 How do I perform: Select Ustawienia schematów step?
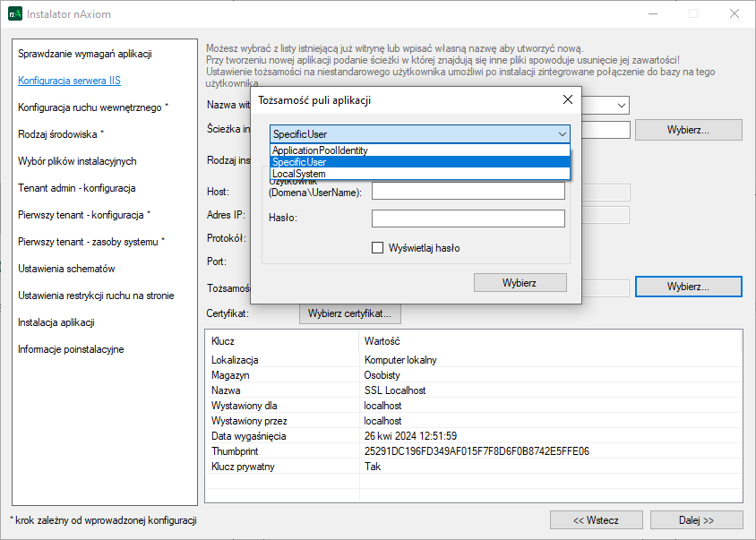click(x=66, y=269)
